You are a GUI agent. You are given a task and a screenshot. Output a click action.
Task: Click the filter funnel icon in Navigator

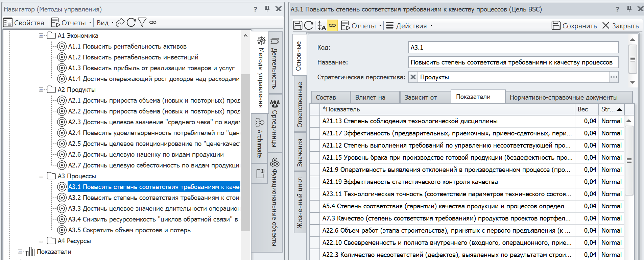(x=142, y=23)
